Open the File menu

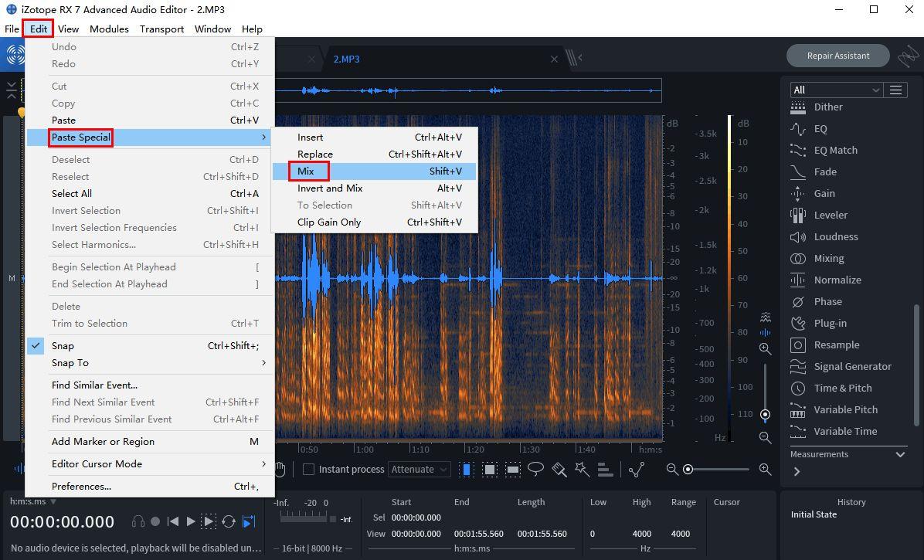(12, 29)
